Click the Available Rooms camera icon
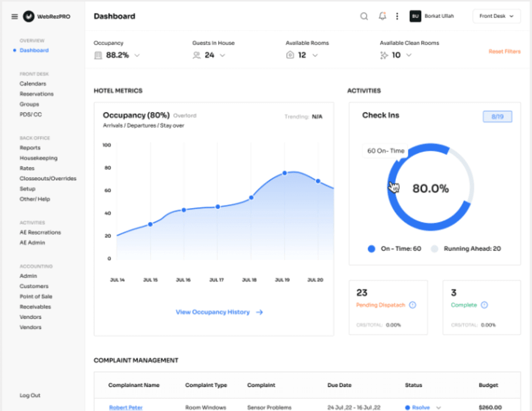 290,55
